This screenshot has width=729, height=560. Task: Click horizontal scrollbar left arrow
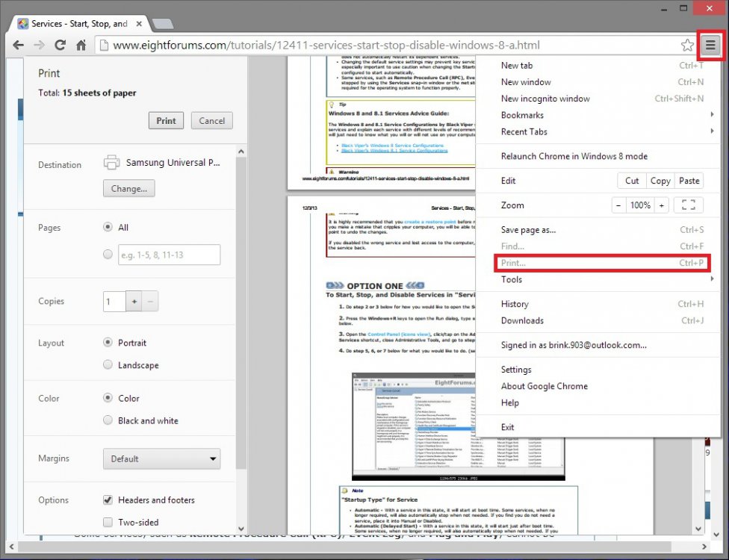pyautogui.click(x=11, y=547)
